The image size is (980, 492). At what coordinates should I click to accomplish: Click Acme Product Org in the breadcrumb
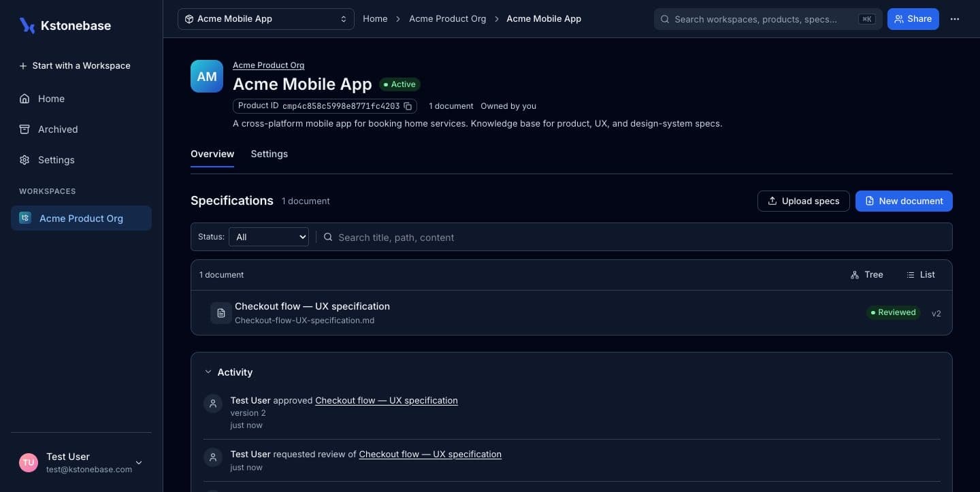(x=448, y=19)
